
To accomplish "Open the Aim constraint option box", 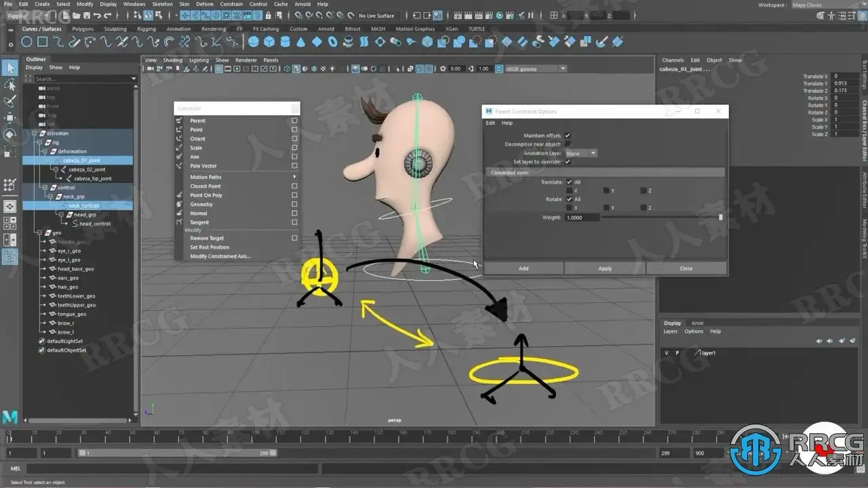I will (x=294, y=157).
